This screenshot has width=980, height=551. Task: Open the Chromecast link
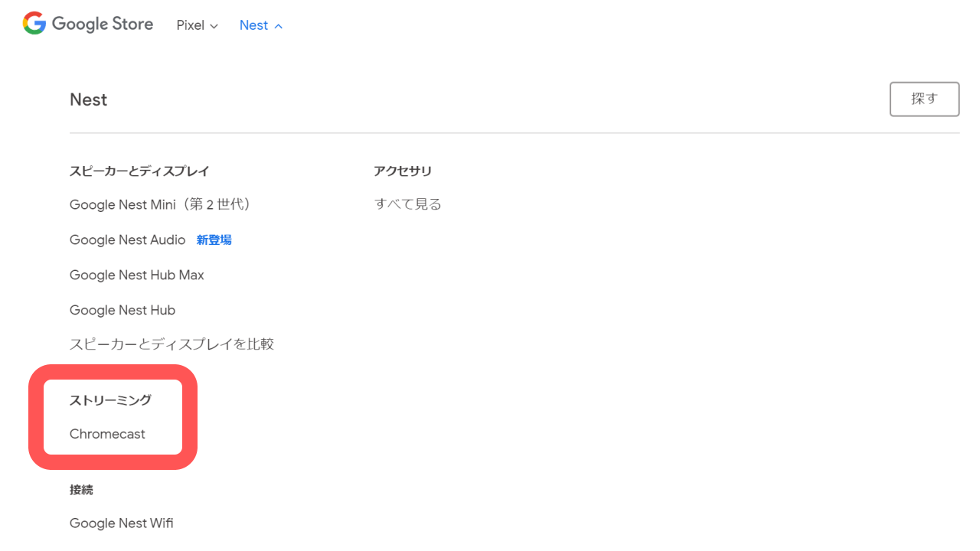point(107,434)
